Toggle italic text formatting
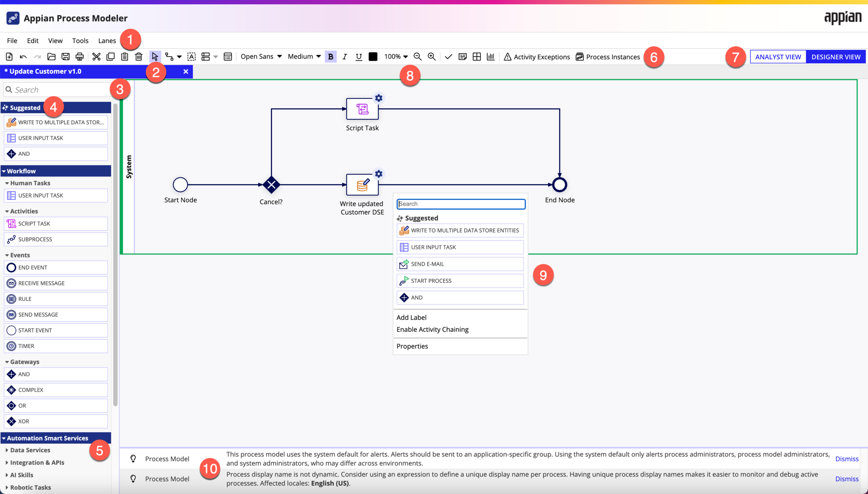This screenshot has height=494, width=868. pyautogui.click(x=344, y=56)
